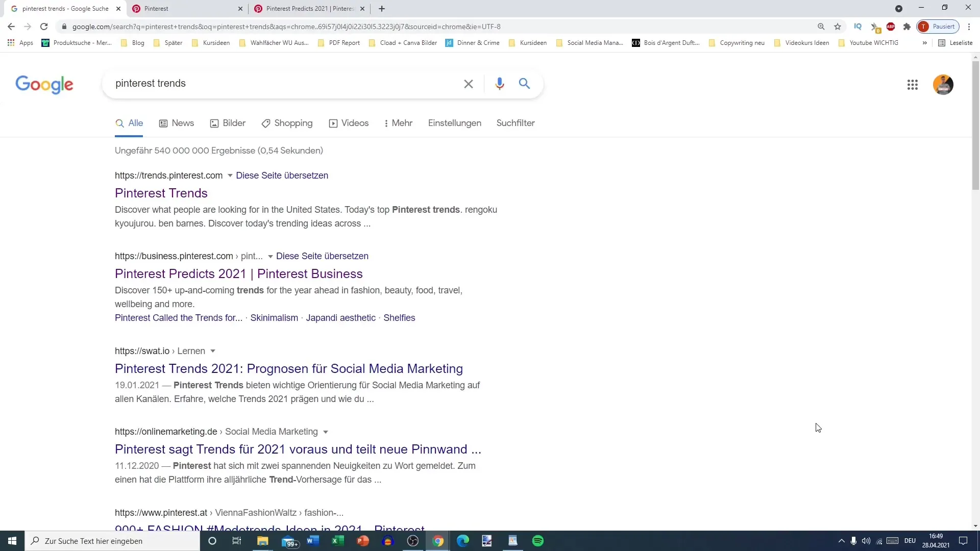Open Pinterest Predicts 2021 Business link
Screen dimensions: 980x551
[238, 273]
